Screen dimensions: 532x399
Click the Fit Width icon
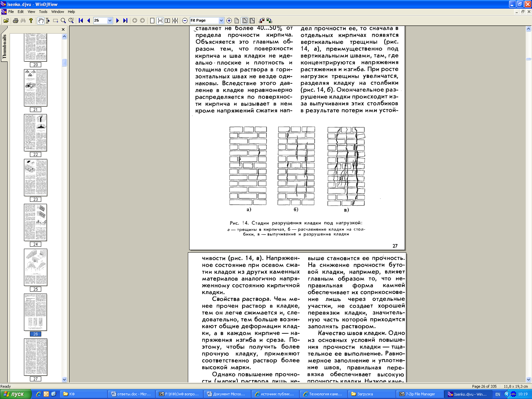252,21
